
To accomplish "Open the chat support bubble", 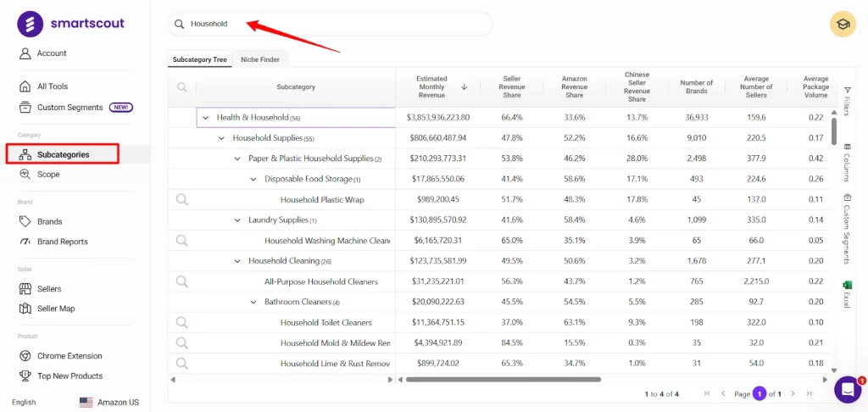I will click(x=848, y=390).
